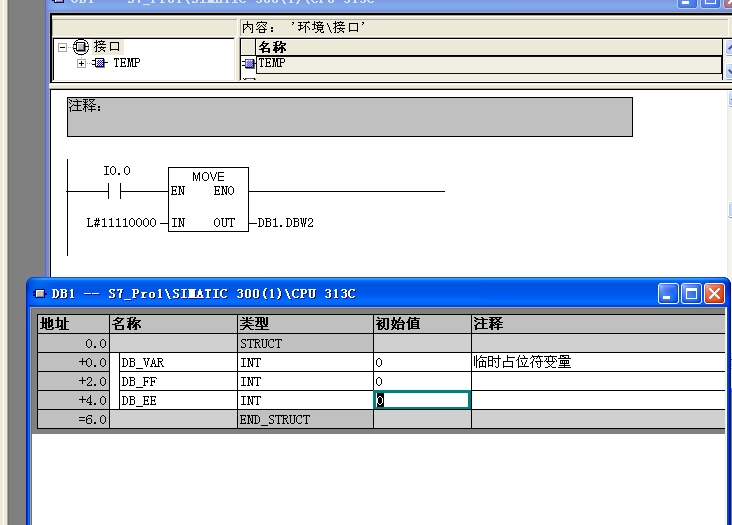Screen dimensions: 732x525
Task: Click the L#11110000 IN operand
Action: point(121,223)
